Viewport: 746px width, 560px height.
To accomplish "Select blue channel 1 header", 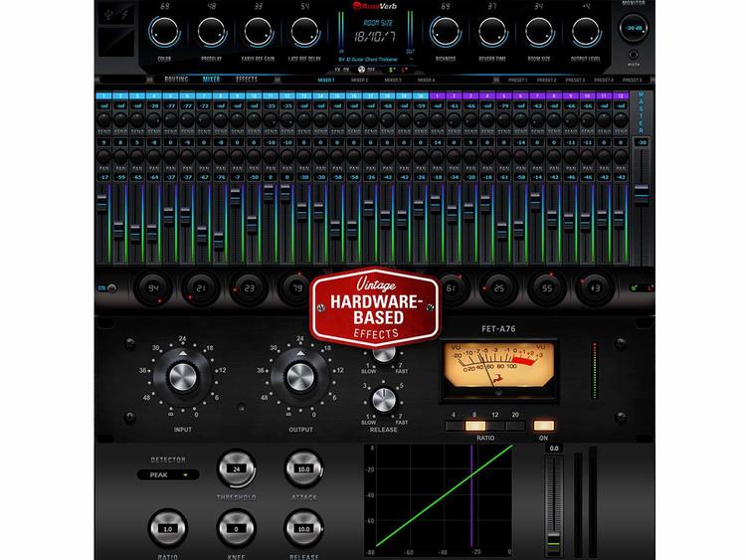I will coord(103,95).
